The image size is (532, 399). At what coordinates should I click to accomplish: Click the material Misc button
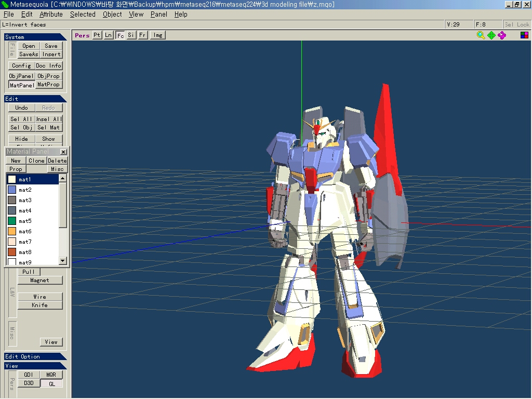pos(57,169)
